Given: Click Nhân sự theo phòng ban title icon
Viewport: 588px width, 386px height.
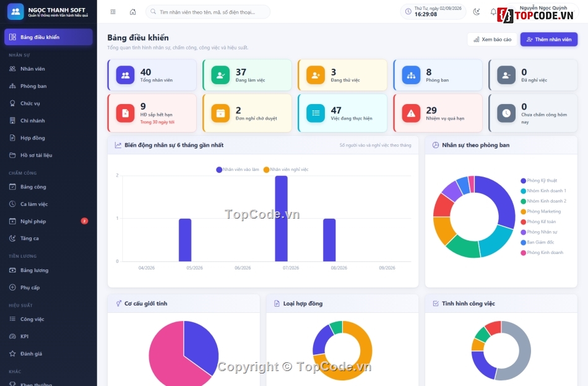Looking at the screenshot, I should coord(435,145).
